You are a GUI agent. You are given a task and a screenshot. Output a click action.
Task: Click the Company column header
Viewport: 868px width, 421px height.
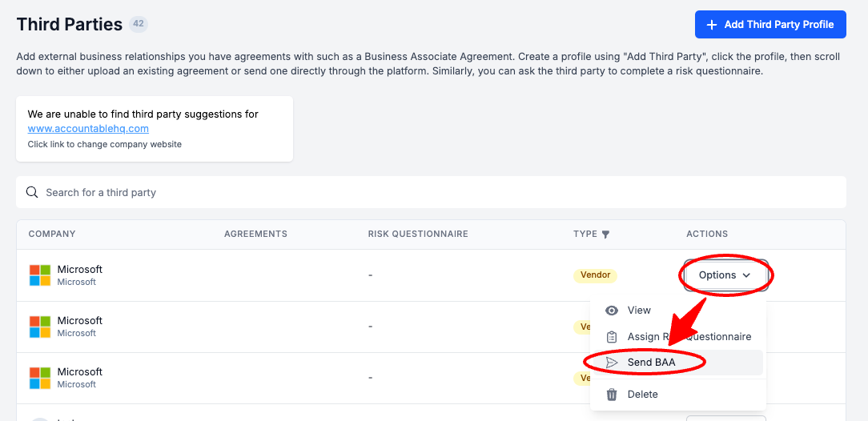click(52, 234)
